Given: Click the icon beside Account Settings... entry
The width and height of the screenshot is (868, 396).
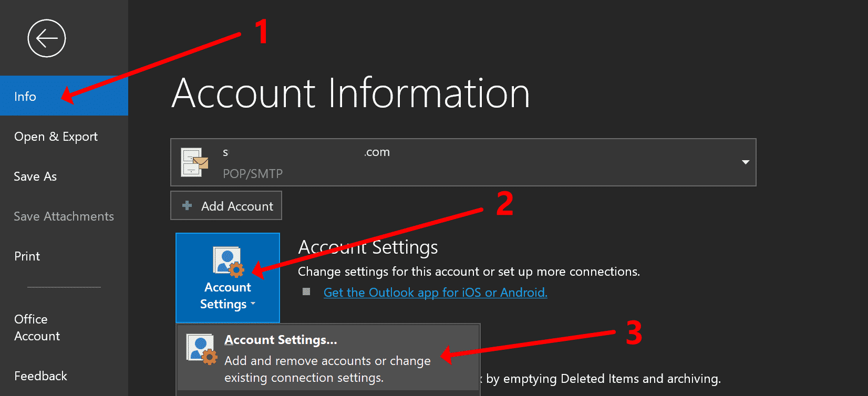Looking at the screenshot, I should 202,349.
